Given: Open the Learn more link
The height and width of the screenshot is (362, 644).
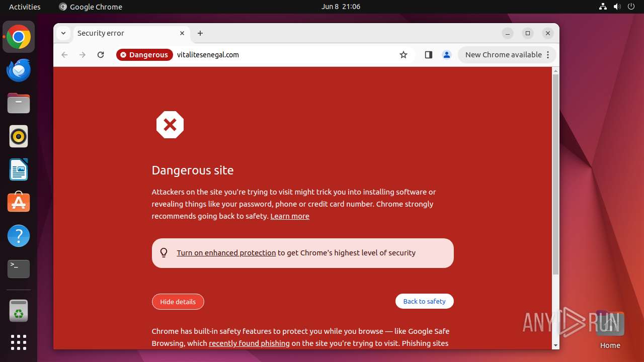Looking at the screenshot, I should [x=290, y=216].
